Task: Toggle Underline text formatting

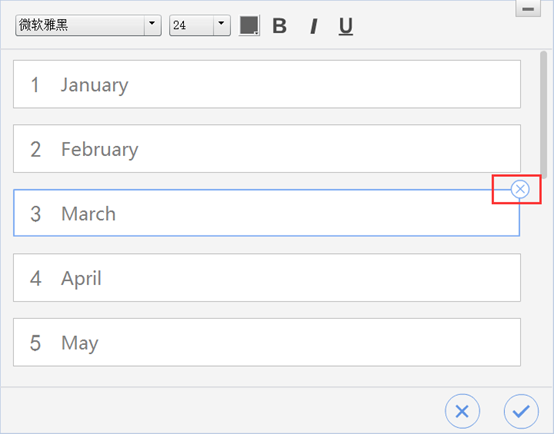Action: click(346, 26)
